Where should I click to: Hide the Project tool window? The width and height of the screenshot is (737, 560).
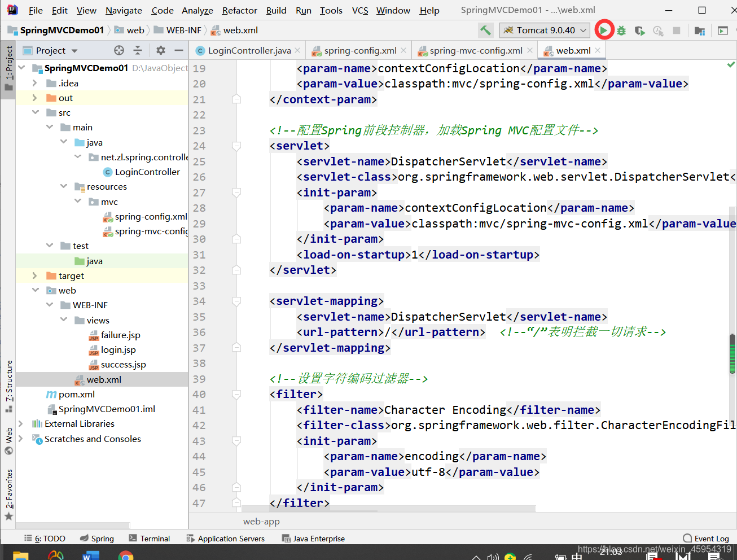pyautogui.click(x=179, y=50)
